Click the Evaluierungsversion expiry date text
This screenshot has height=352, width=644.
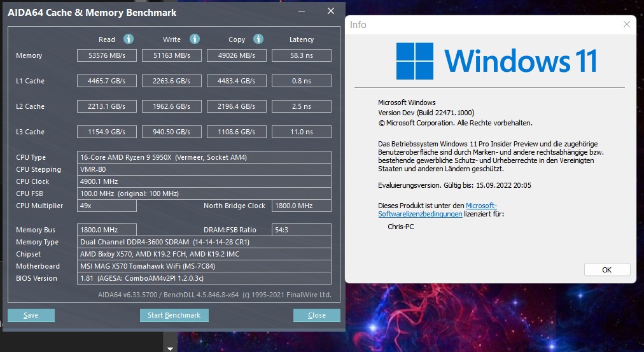pyautogui.click(x=454, y=185)
